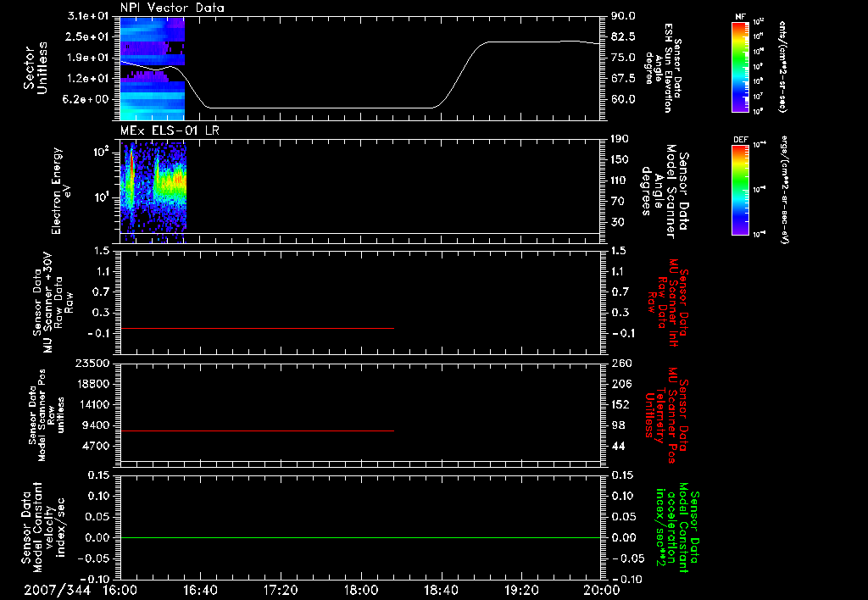Click the 'Model Scanner Pos Raw unitless' axis title

[47, 415]
